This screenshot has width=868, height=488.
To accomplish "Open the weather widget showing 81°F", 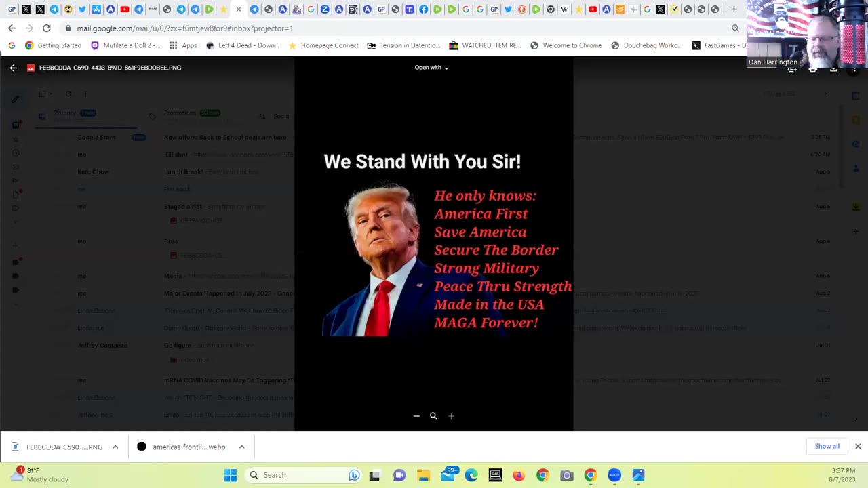I will click(x=39, y=474).
